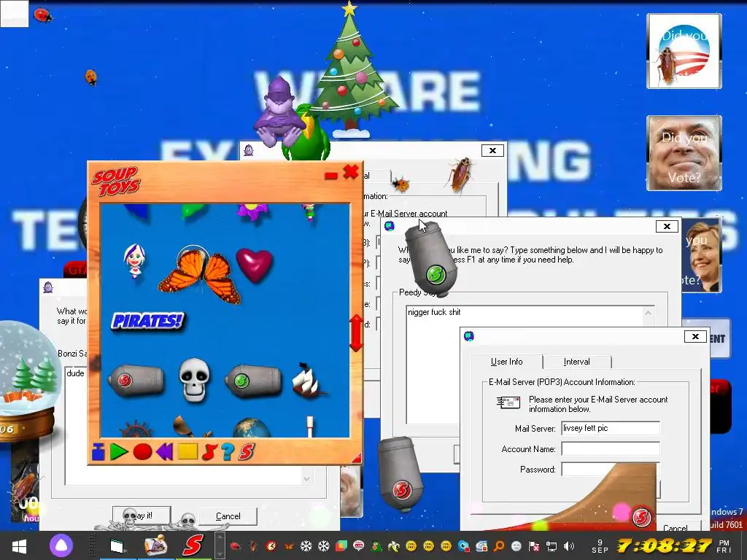Image resolution: width=747 pixels, height=560 pixels.
Task: Click the red S logo in Soup Toys toolbar
Action: pos(247,451)
